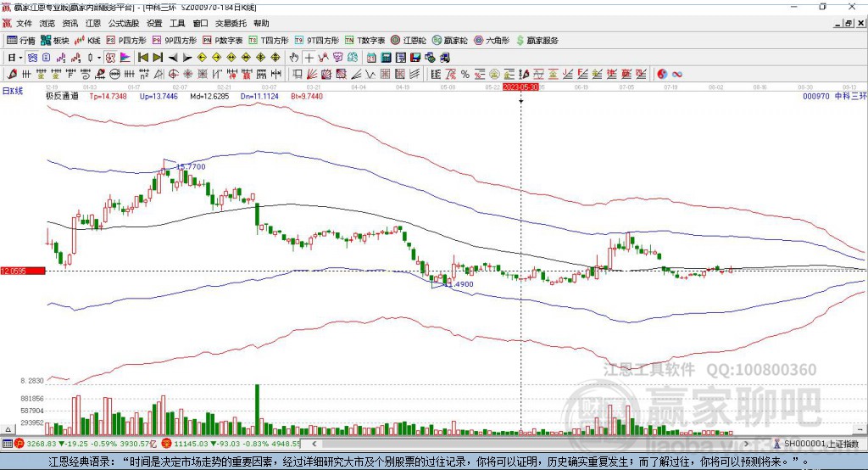The height and width of the screenshot is (470, 868).
Task: Click the Dn=11.1124 indicator value
Action: [259, 97]
